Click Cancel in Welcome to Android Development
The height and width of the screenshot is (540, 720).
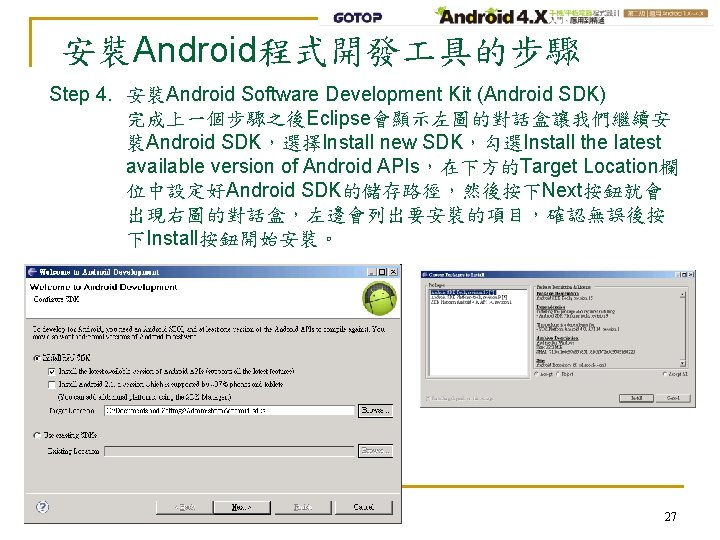(x=364, y=507)
